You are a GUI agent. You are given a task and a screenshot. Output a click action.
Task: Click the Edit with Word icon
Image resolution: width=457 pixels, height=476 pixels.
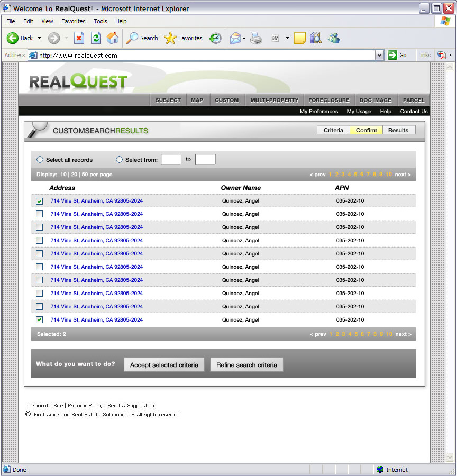tap(275, 38)
